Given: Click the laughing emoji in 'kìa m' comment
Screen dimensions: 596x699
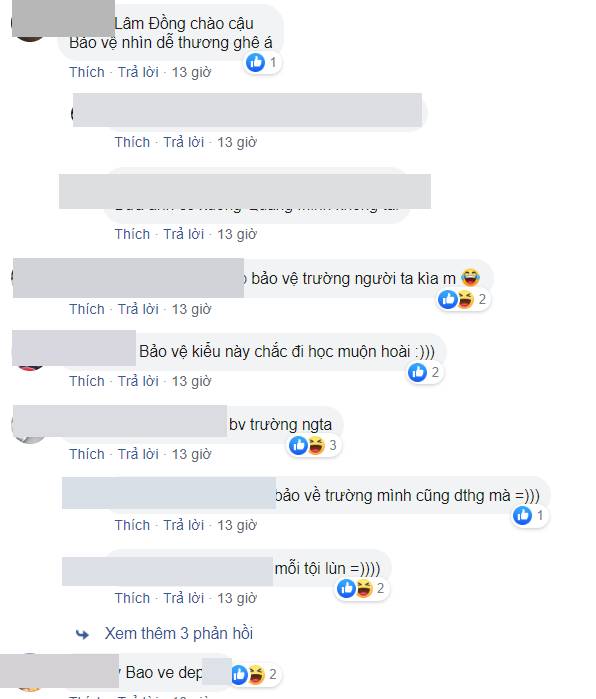Looking at the screenshot, I should (x=470, y=278).
